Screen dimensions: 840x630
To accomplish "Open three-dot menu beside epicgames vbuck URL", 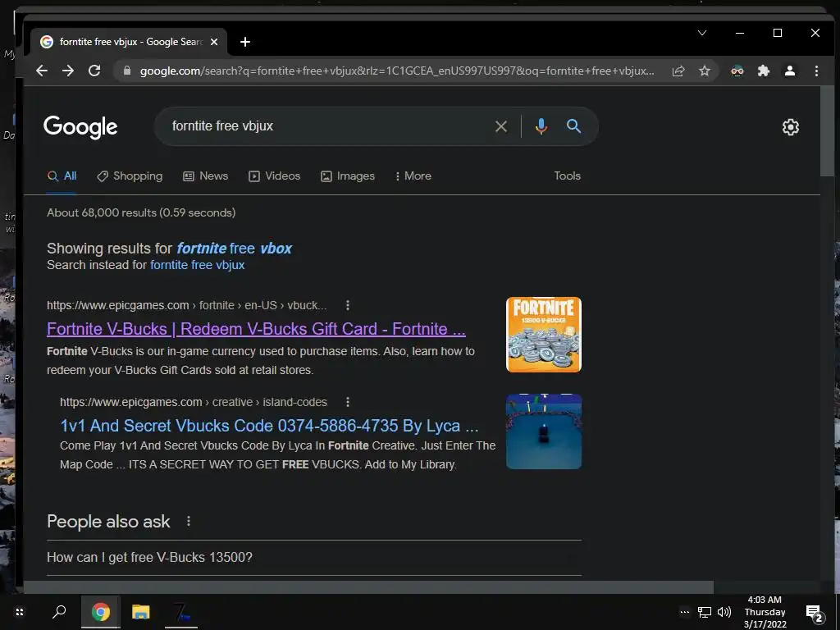I will coord(348,305).
